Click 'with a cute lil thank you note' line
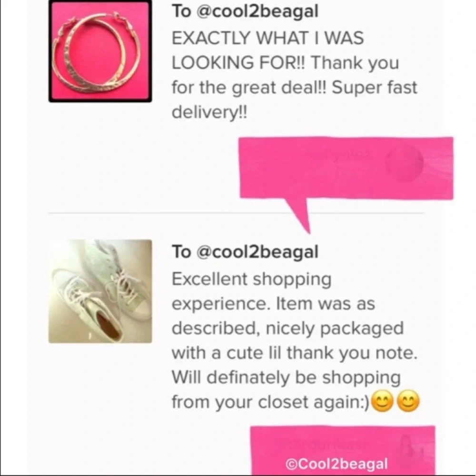This screenshot has height=476, width=476. pyautogui.click(x=295, y=353)
